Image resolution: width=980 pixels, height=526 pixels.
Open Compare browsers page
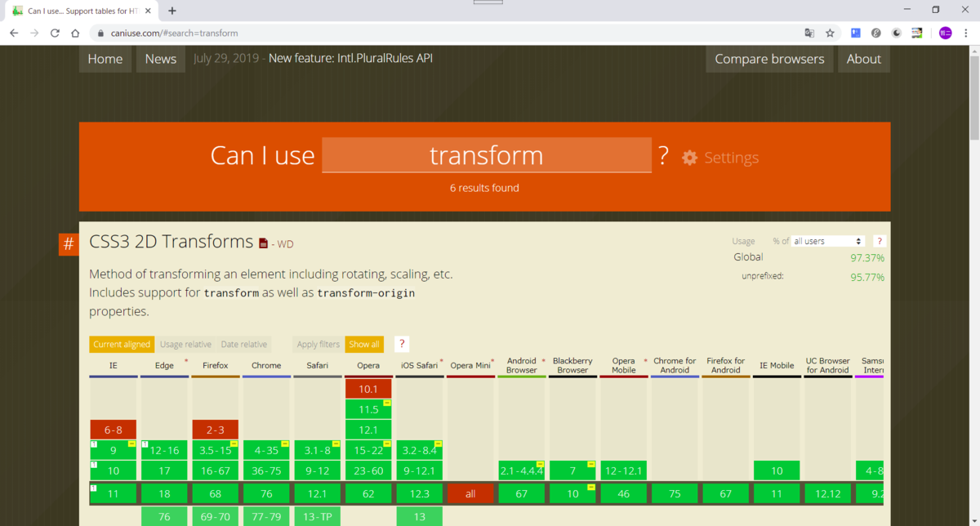pyautogui.click(x=769, y=59)
